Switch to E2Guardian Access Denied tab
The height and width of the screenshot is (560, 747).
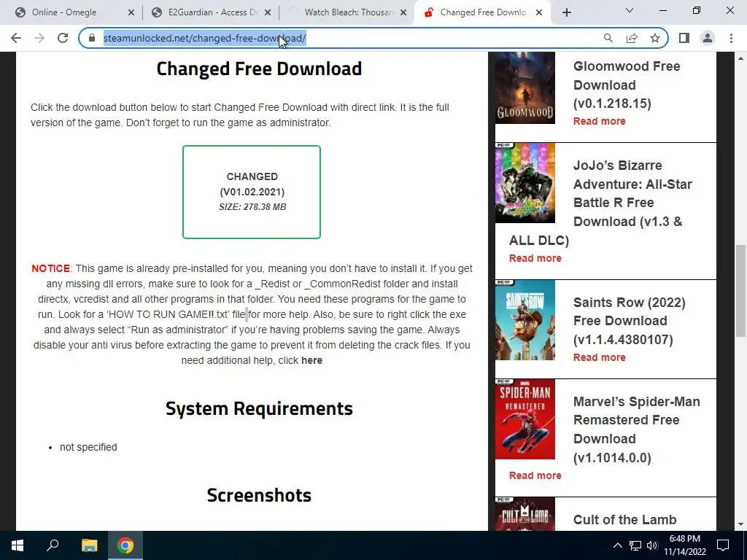tap(212, 12)
